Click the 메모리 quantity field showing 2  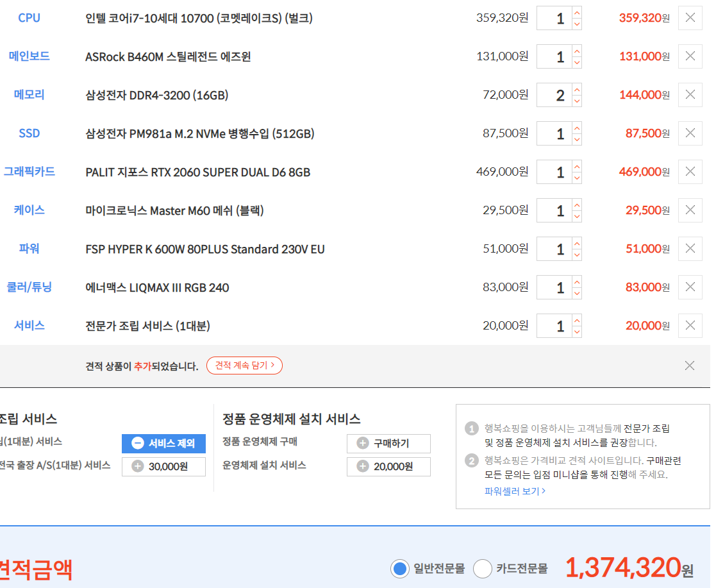click(554, 95)
